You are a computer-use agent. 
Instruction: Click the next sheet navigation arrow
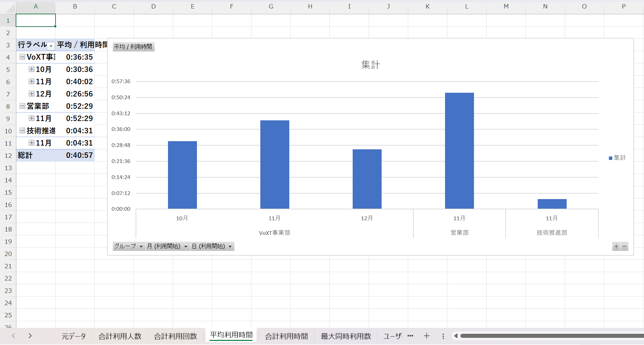30,336
